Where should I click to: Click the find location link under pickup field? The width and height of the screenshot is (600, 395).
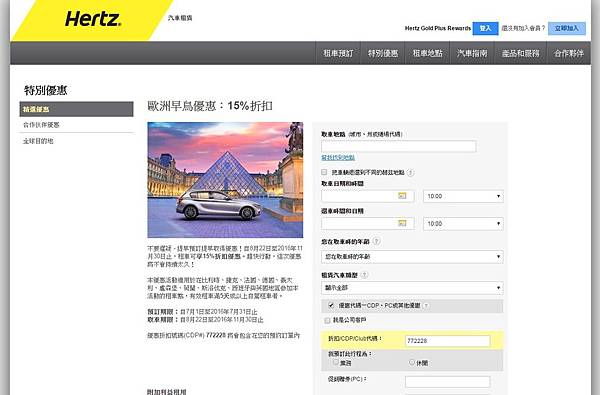(x=338, y=157)
